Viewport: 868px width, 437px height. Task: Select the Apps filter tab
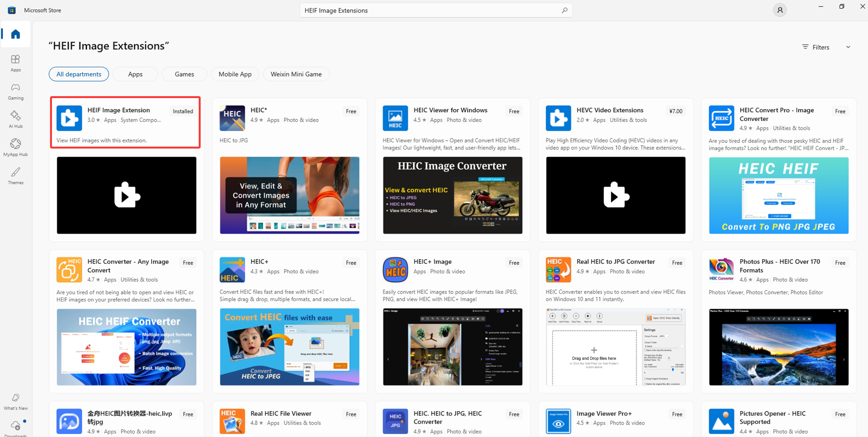pyautogui.click(x=135, y=74)
